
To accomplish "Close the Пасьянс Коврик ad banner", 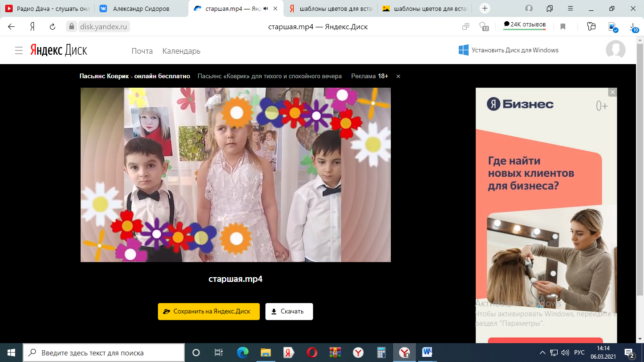I will 398,76.
